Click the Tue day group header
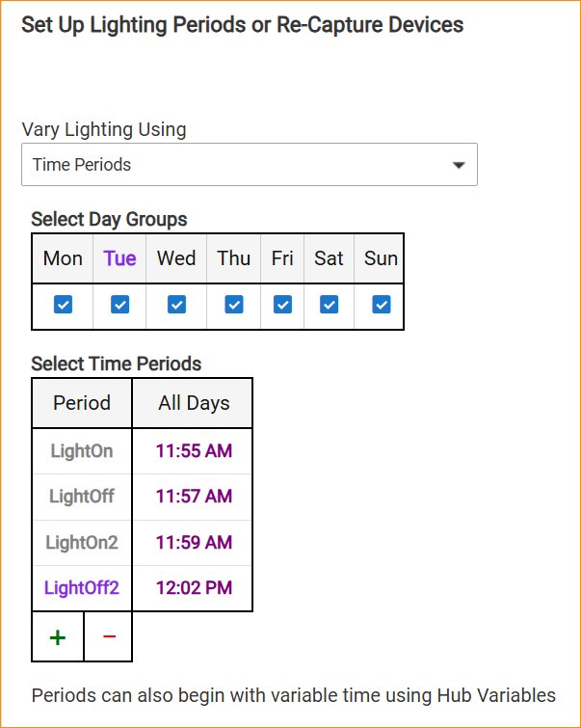Screen dimensions: 581x728 [120, 258]
